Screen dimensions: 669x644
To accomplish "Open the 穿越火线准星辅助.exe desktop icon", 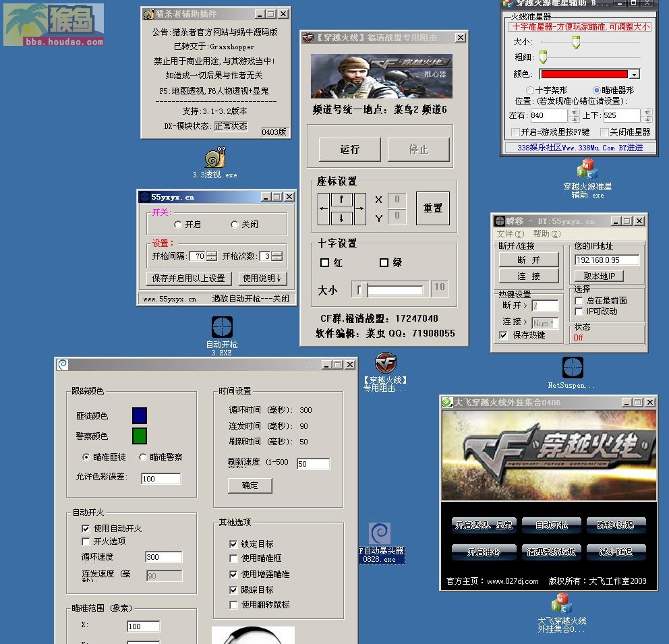I will pyautogui.click(x=587, y=169).
